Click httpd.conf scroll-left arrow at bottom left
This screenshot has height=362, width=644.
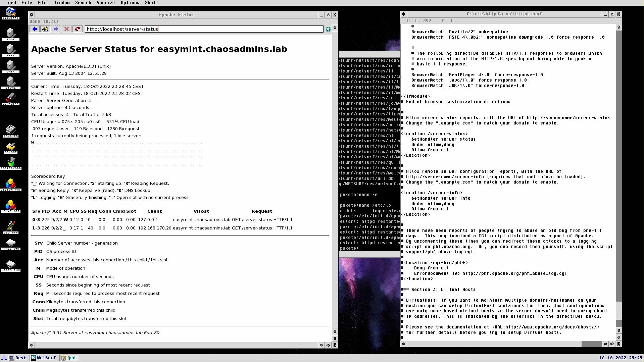pos(404,344)
